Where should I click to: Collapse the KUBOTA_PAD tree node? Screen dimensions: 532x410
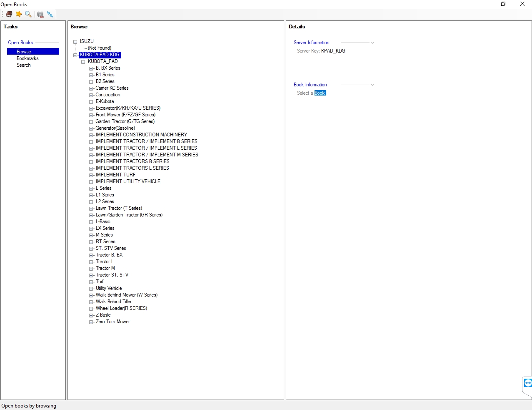tap(83, 62)
